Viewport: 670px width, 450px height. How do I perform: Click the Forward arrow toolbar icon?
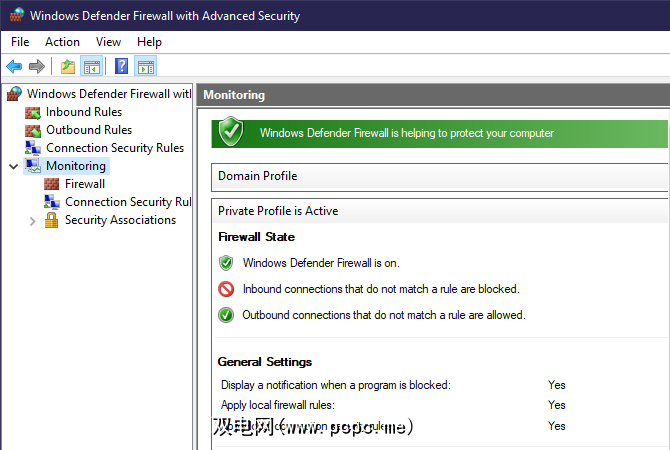[x=37, y=67]
